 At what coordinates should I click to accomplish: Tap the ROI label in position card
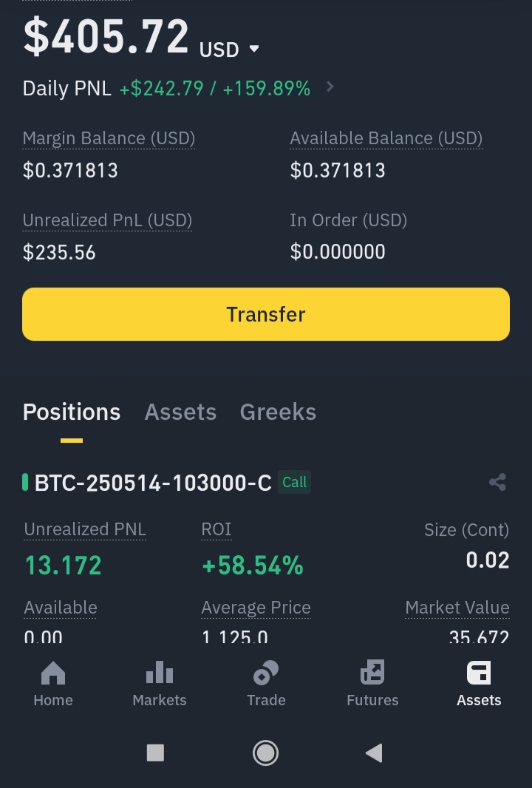coord(216,529)
